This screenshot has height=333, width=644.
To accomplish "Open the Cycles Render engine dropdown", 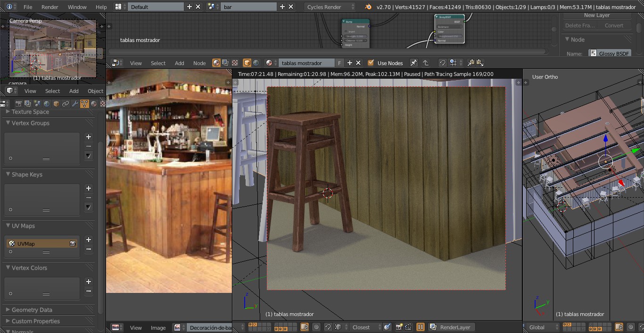I will [330, 7].
